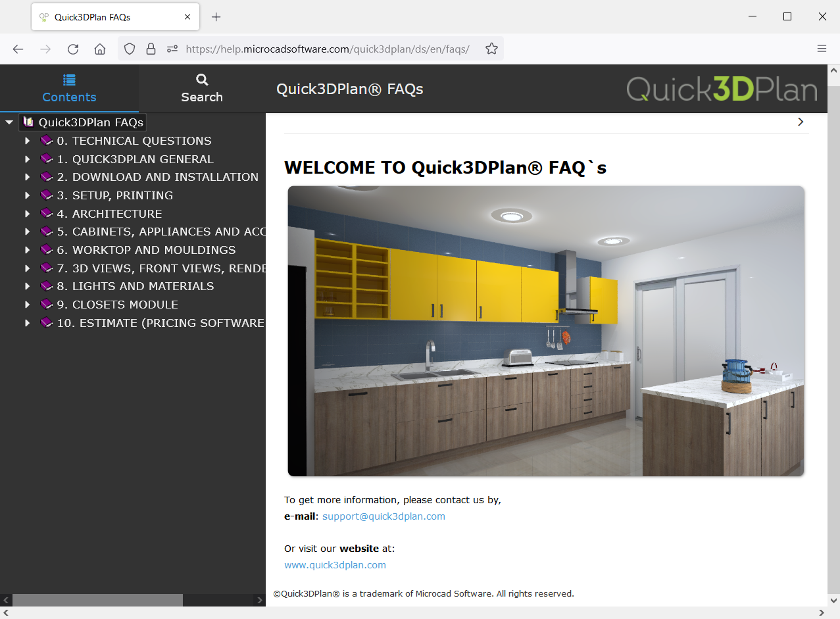The width and height of the screenshot is (840, 619).
Task: Go back with the browser back arrow
Action: 18,48
